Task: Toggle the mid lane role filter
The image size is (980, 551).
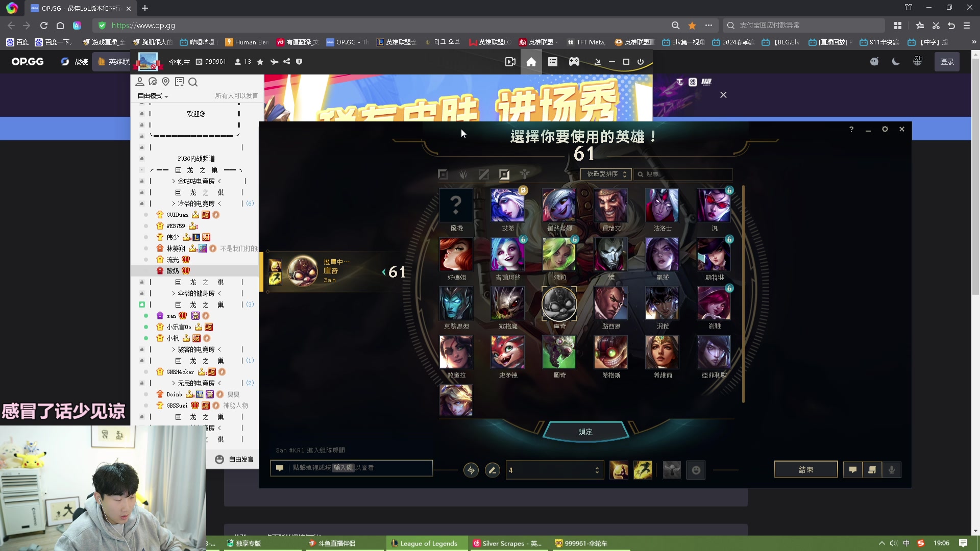Action: coord(483,174)
